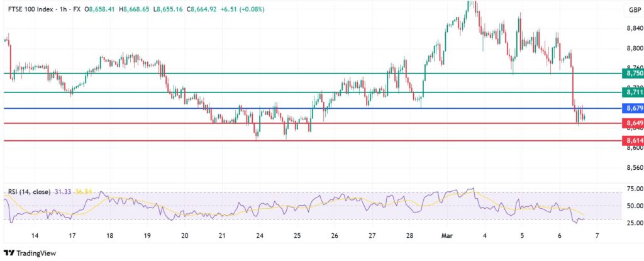Click the 1h timeframe in chart title
Screen dimensions: 644x261
point(61,9)
